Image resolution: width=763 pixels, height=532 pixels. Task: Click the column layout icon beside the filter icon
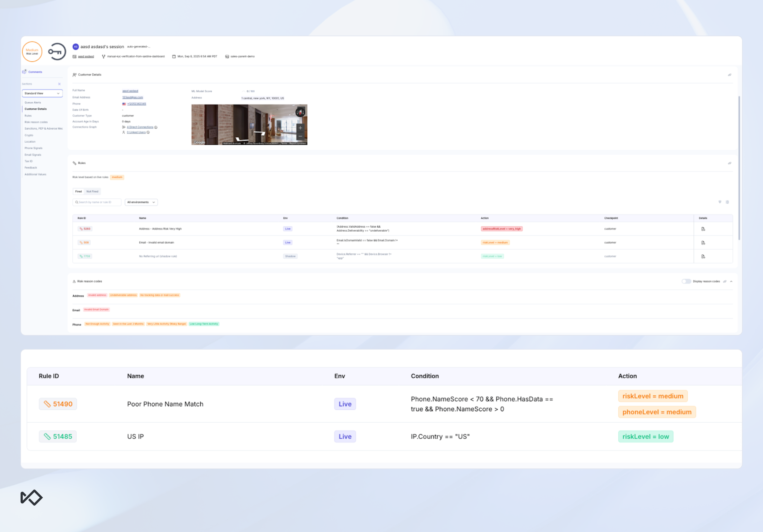(x=727, y=202)
